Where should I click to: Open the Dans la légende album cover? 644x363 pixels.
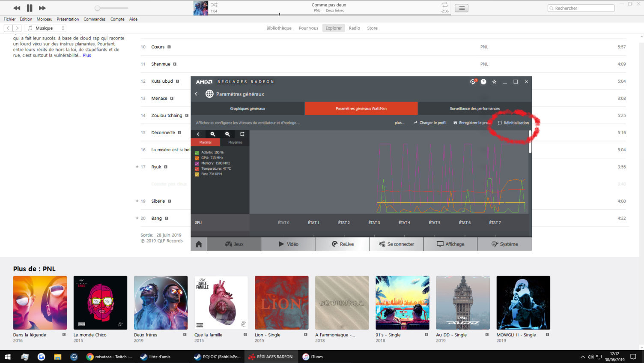[x=40, y=303]
